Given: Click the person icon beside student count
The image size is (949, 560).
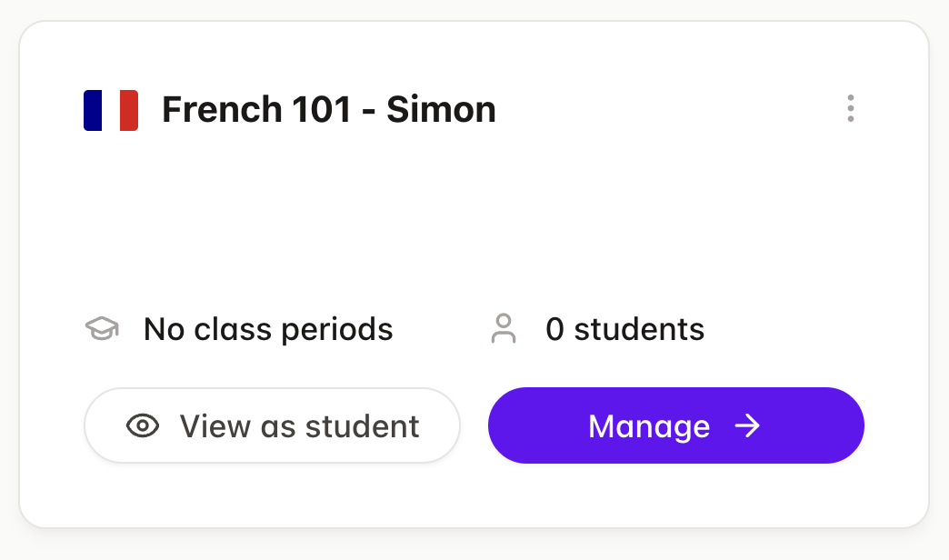Looking at the screenshot, I should click(x=503, y=329).
